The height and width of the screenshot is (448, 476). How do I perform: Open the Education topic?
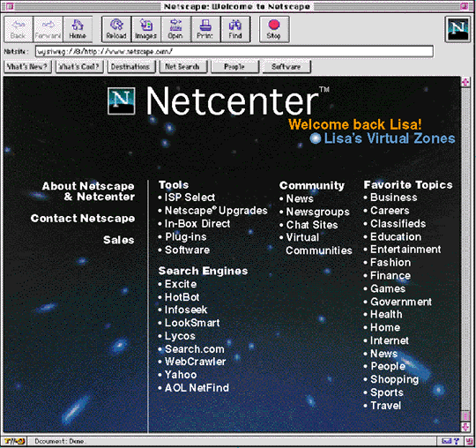pos(396,237)
